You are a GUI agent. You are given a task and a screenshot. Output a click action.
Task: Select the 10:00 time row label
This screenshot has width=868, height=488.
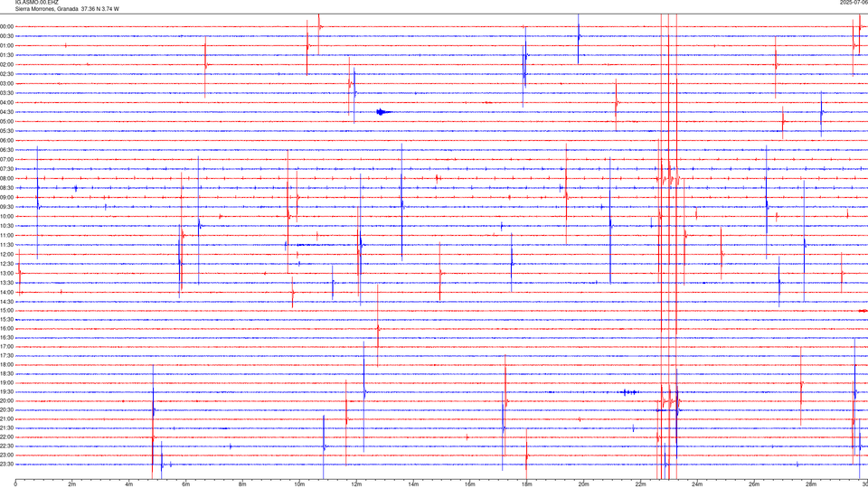[x=7, y=216]
